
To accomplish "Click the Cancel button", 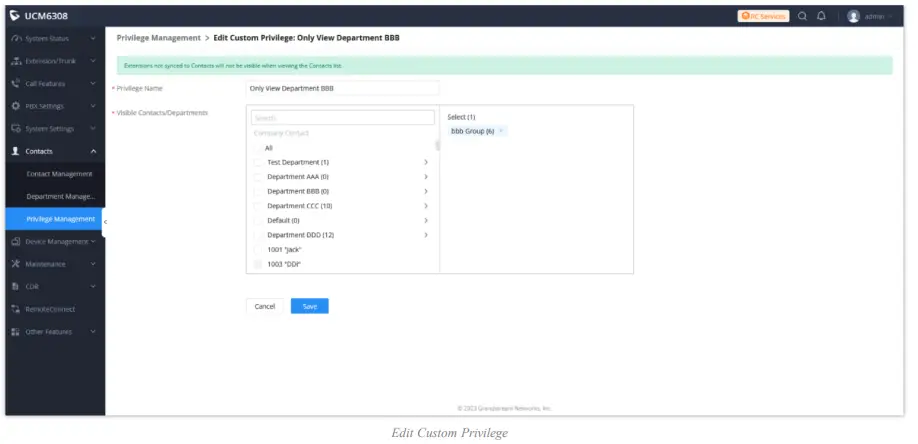I will click(265, 306).
